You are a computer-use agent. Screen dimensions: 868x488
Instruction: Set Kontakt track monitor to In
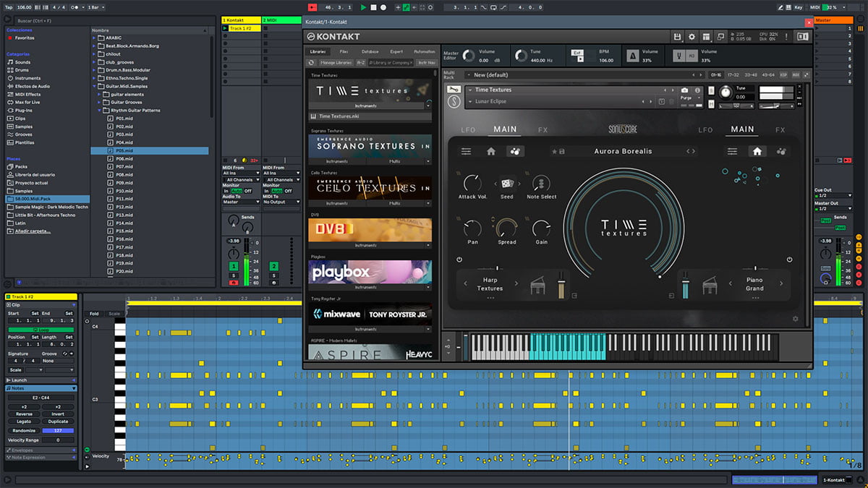point(225,191)
